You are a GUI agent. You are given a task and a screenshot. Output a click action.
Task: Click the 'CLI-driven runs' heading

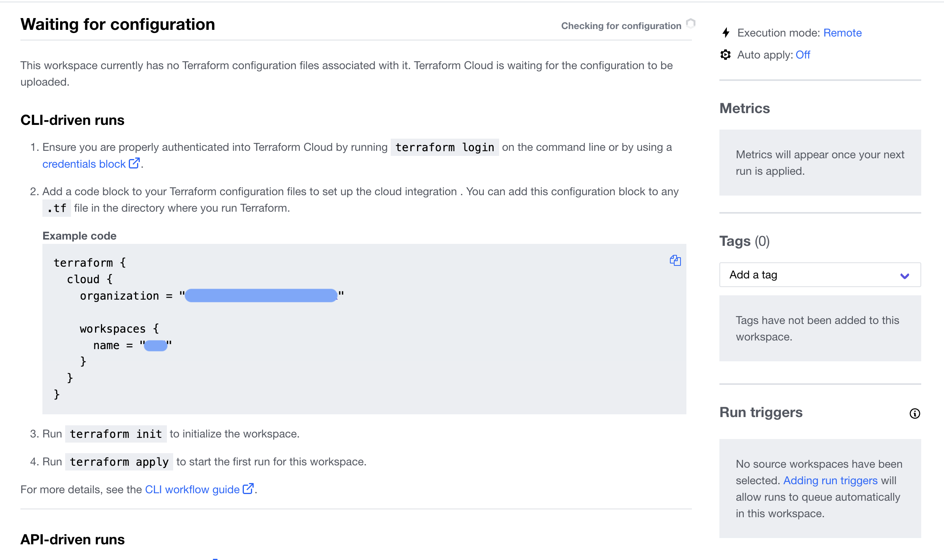click(72, 120)
